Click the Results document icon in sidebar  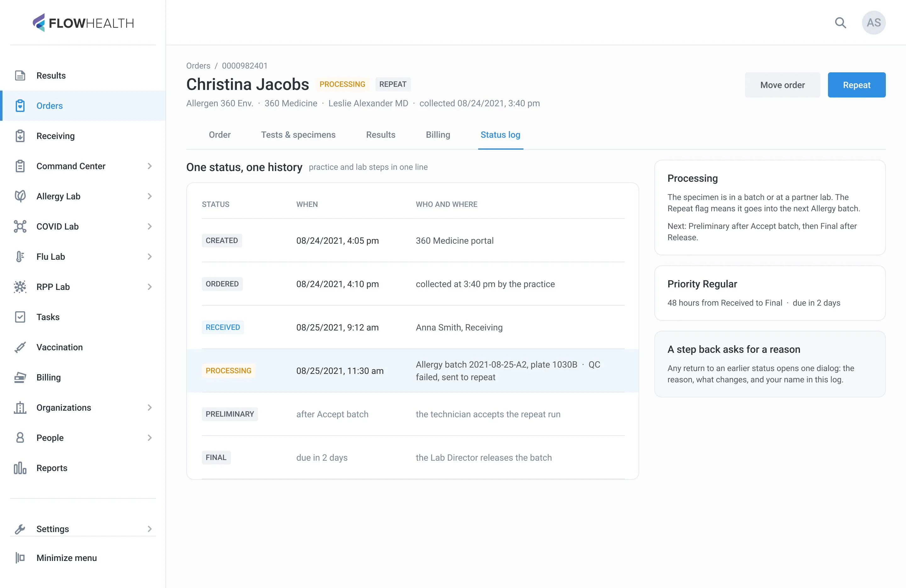[20, 75]
